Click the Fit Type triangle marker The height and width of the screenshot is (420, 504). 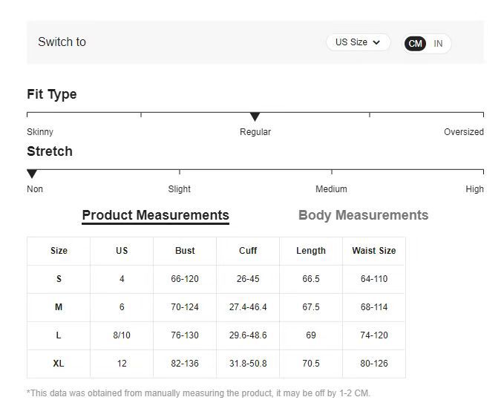[255, 117]
